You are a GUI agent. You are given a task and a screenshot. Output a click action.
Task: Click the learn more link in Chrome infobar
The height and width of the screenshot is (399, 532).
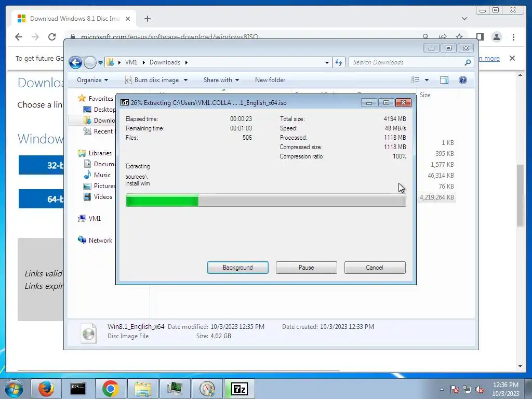(x=489, y=58)
